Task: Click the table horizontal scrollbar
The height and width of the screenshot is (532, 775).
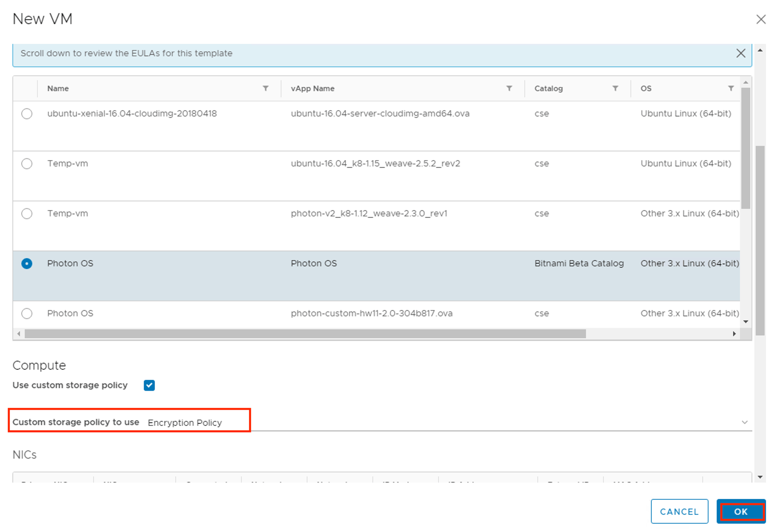Action: click(x=305, y=333)
